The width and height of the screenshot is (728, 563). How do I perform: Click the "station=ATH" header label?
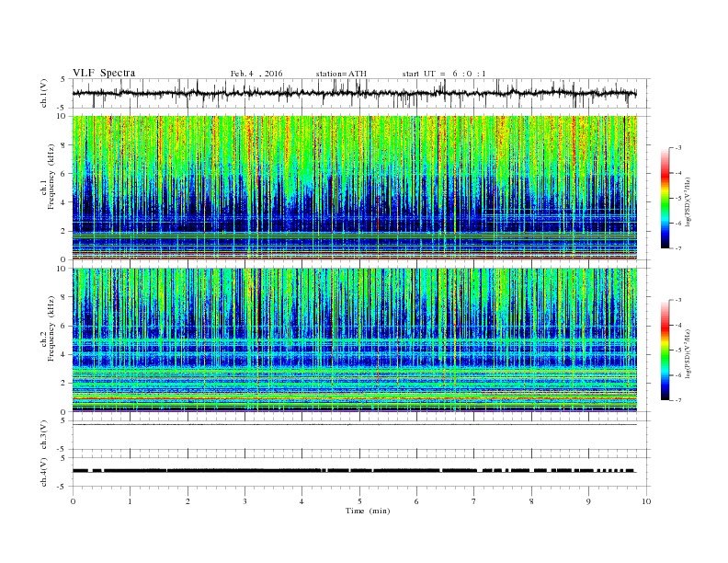341,74
